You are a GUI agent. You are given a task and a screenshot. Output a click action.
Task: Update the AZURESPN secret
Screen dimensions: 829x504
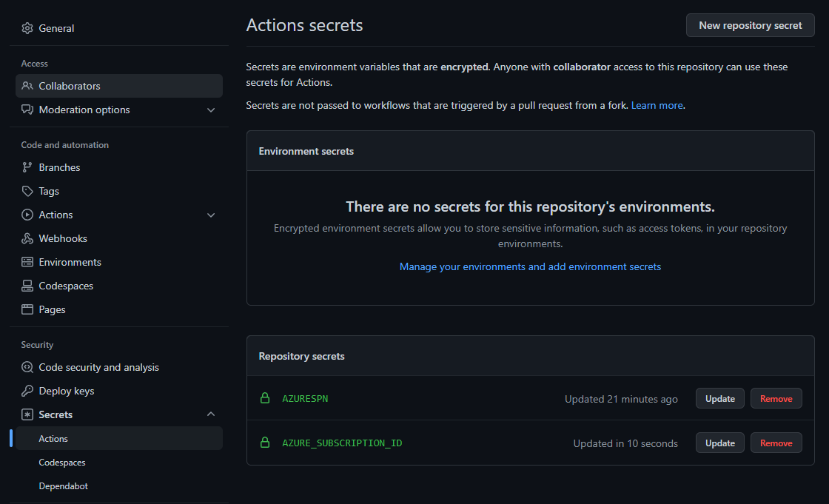pyautogui.click(x=720, y=399)
